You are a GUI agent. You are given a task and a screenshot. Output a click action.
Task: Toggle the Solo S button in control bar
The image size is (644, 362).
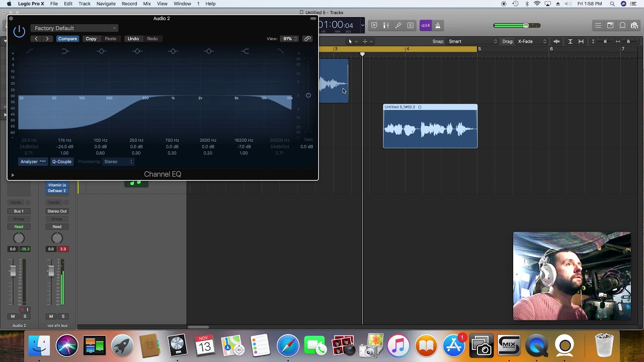click(x=411, y=25)
